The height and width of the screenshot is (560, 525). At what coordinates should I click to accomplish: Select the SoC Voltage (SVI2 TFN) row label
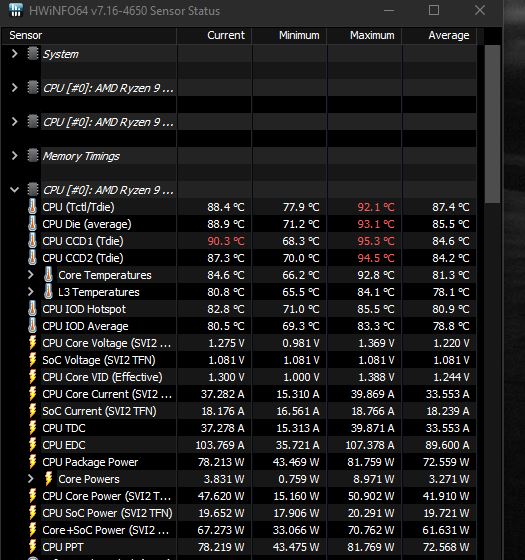(x=99, y=360)
